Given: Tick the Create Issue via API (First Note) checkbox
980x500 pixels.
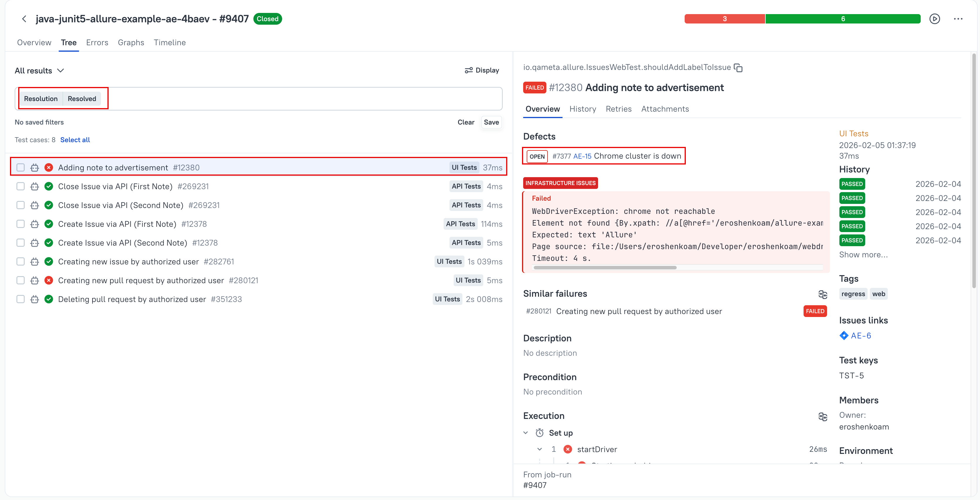Looking at the screenshot, I should click(21, 224).
